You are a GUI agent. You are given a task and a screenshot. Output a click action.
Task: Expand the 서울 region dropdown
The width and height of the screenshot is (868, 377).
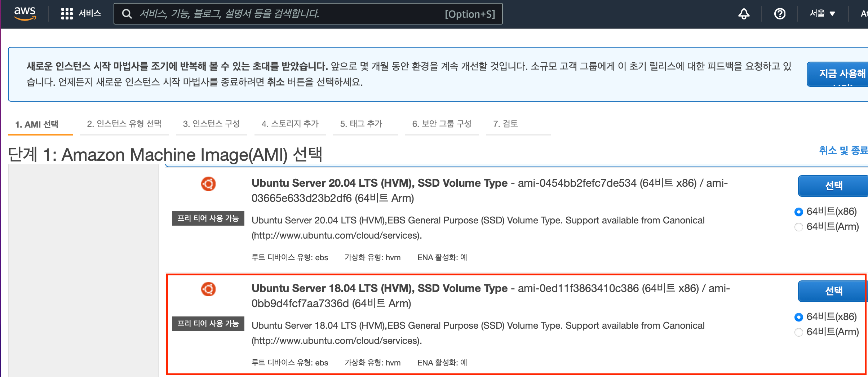823,14
